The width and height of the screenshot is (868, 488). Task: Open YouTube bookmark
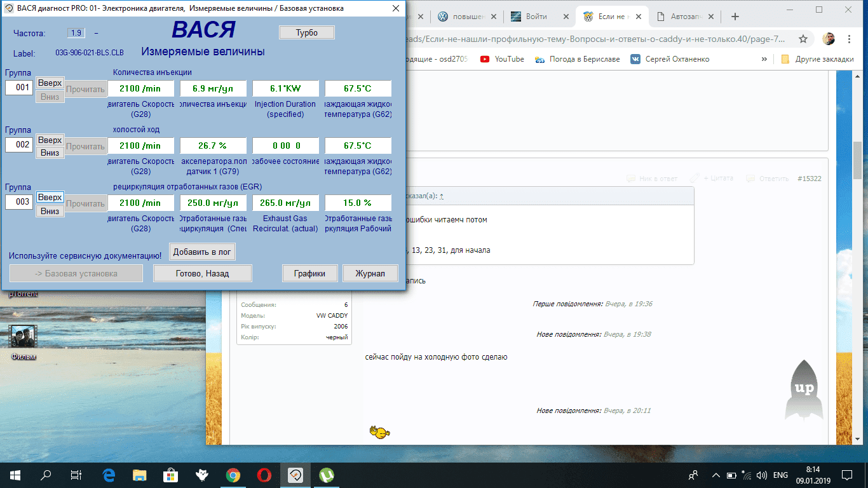[503, 59]
